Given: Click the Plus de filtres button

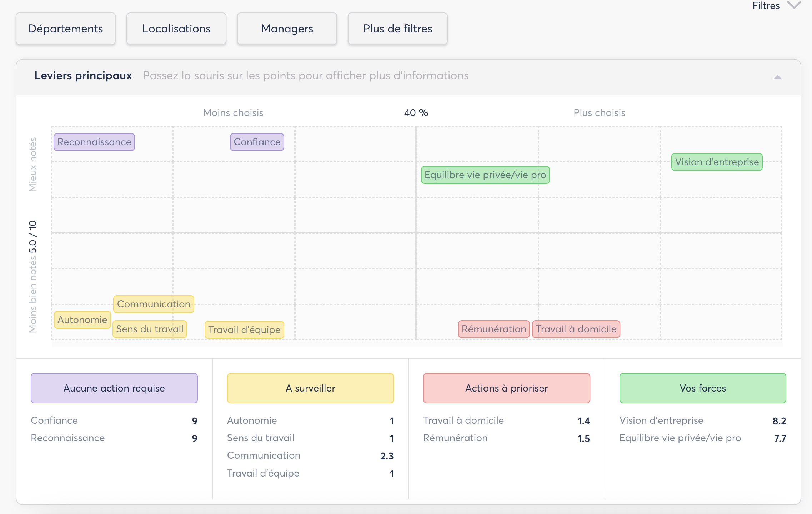Looking at the screenshot, I should (x=398, y=29).
